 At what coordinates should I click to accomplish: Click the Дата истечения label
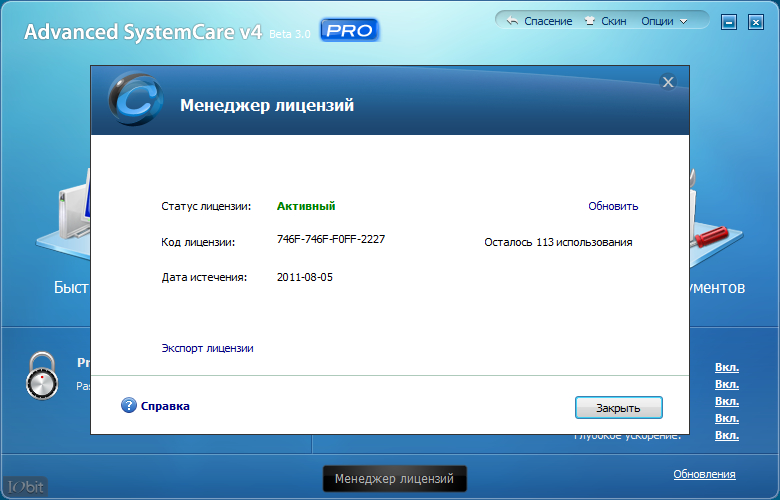204,277
